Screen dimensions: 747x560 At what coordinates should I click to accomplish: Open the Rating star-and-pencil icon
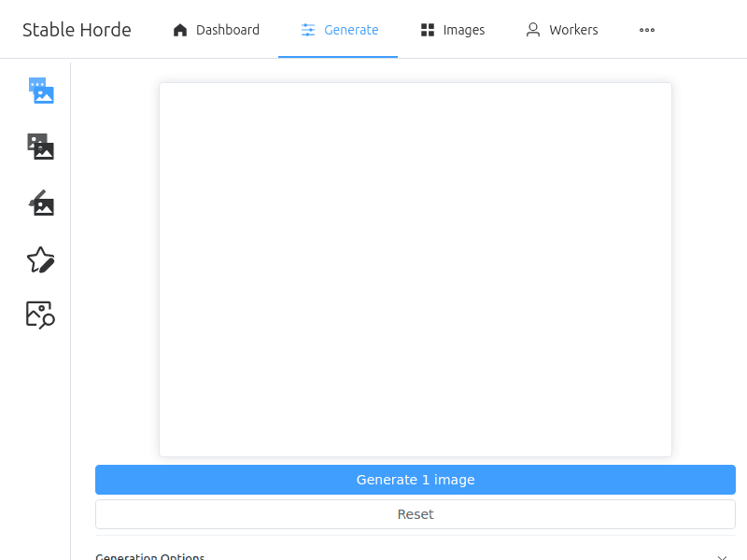coord(40,260)
